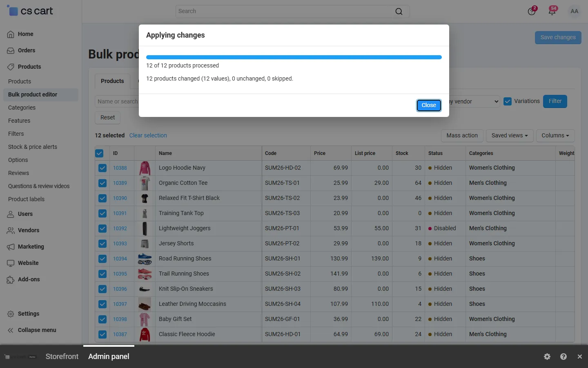Select the Products tab in editor
This screenshot has height=368, width=588.
coord(112,81)
